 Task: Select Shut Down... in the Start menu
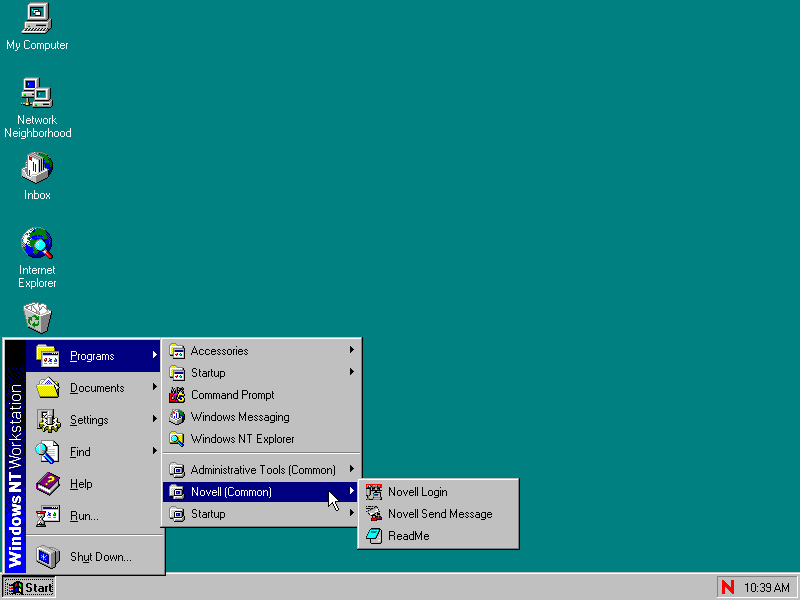(93, 557)
